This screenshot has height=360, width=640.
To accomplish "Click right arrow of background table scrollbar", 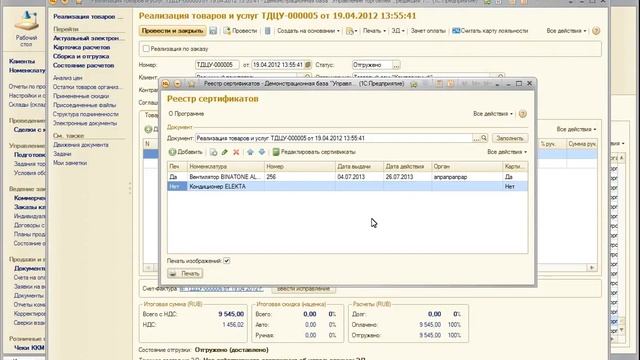I will [591, 268].
